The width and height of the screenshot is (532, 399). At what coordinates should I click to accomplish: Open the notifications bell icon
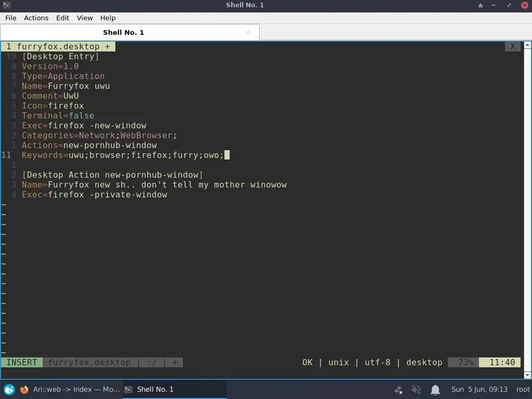[x=435, y=390]
